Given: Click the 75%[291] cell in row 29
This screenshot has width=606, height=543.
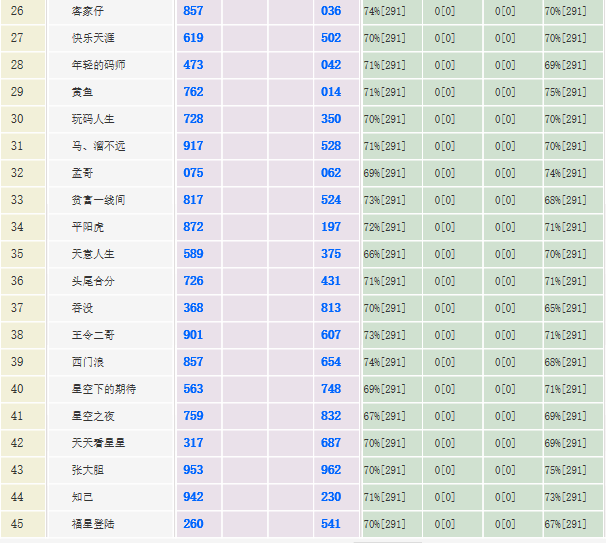Looking at the screenshot, I should tap(565, 92).
